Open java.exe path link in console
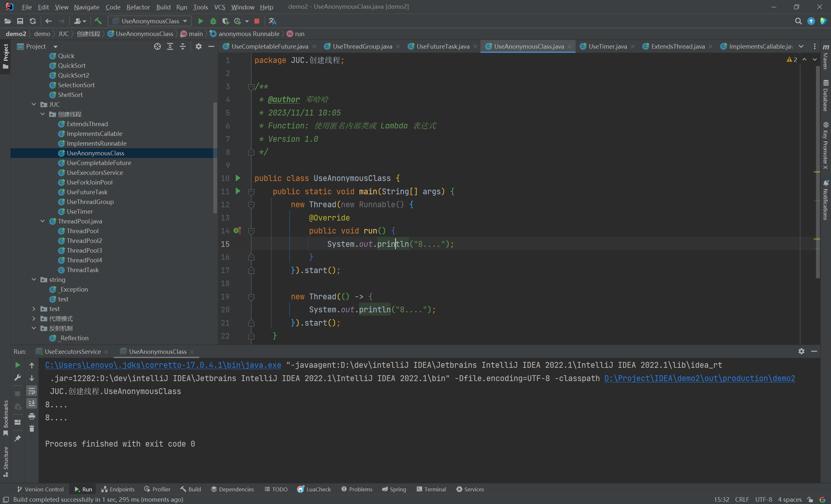Viewport: 831px width, 504px height. point(163,365)
